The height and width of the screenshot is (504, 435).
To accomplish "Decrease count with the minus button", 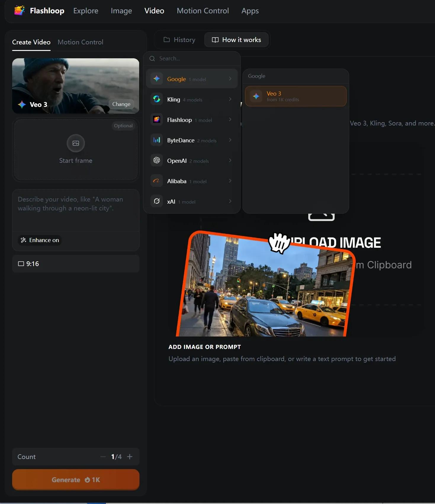I will coord(103,457).
